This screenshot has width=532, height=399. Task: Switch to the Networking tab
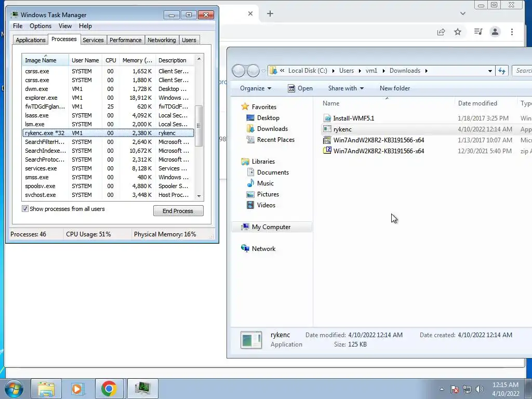pos(162,40)
